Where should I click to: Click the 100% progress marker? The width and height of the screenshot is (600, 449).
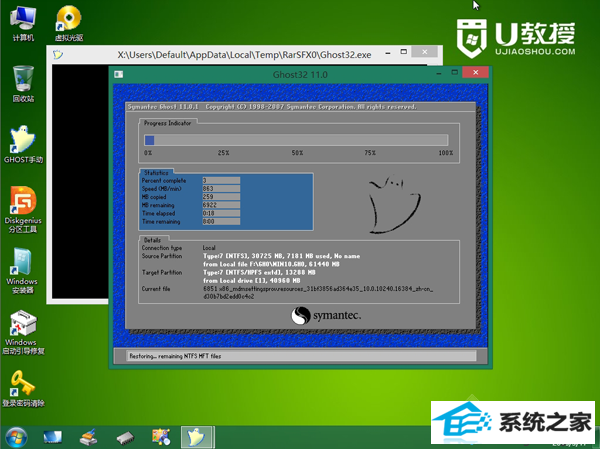[x=446, y=153]
